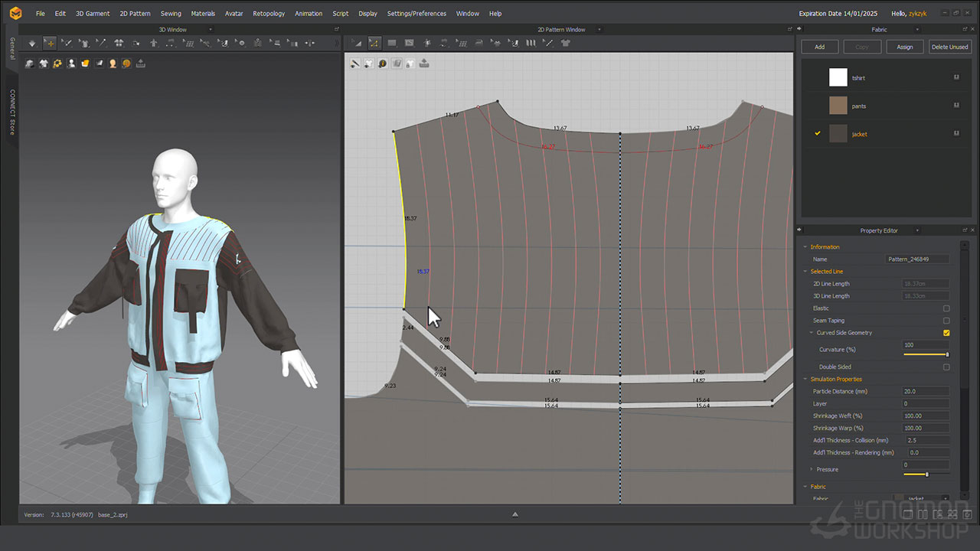Click the avatar display icon in 3D window

click(x=71, y=64)
